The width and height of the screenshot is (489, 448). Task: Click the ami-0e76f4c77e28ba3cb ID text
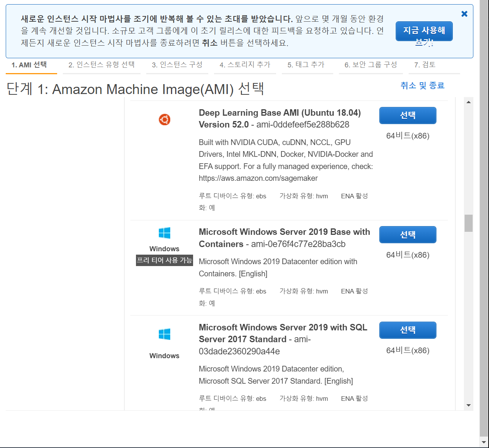click(298, 244)
